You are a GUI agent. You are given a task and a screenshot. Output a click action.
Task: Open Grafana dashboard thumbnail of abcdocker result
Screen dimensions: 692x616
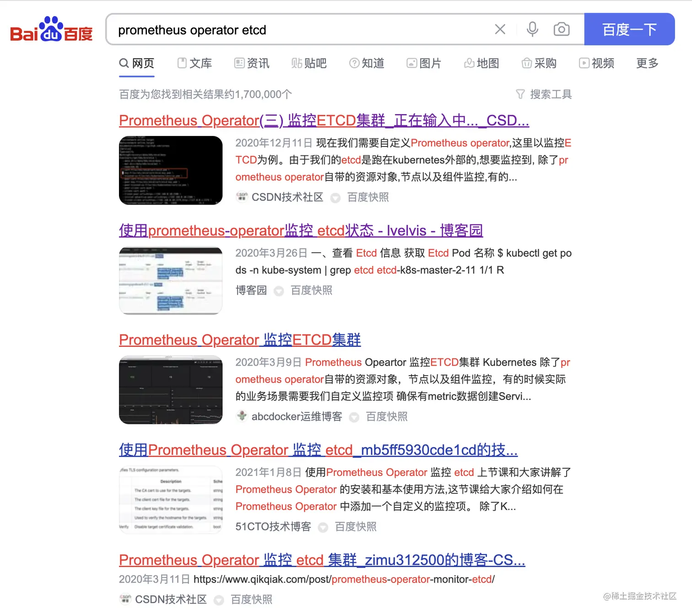coord(171,390)
